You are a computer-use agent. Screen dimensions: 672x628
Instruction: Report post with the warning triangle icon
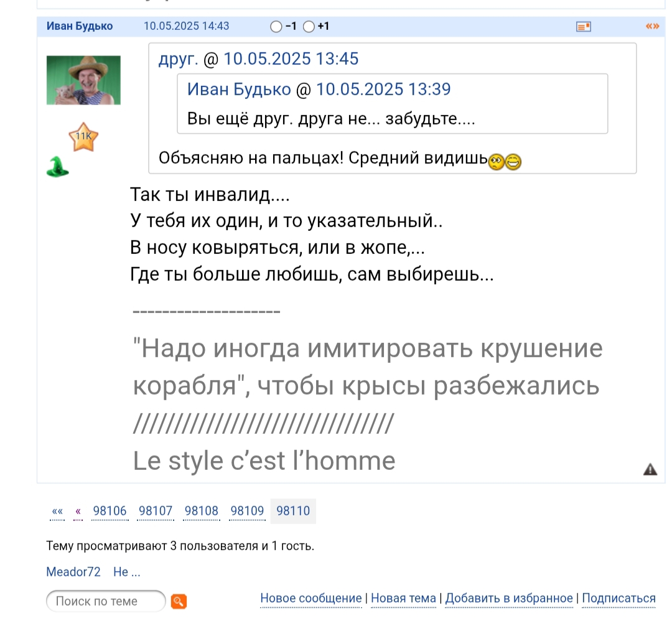pyautogui.click(x=650, y=469)
